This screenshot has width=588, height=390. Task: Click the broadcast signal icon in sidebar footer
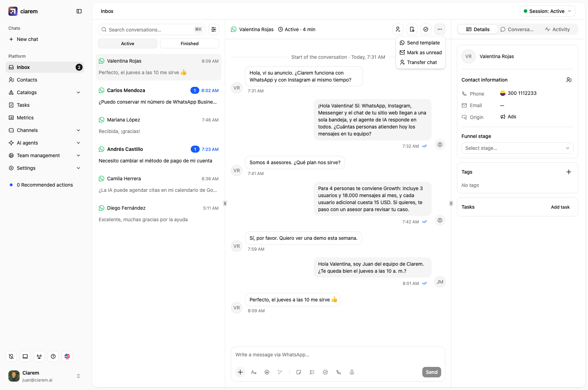[39, 356]
